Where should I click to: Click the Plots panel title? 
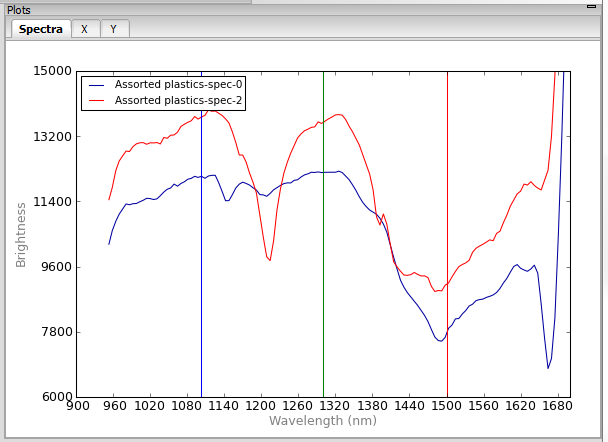19,10
